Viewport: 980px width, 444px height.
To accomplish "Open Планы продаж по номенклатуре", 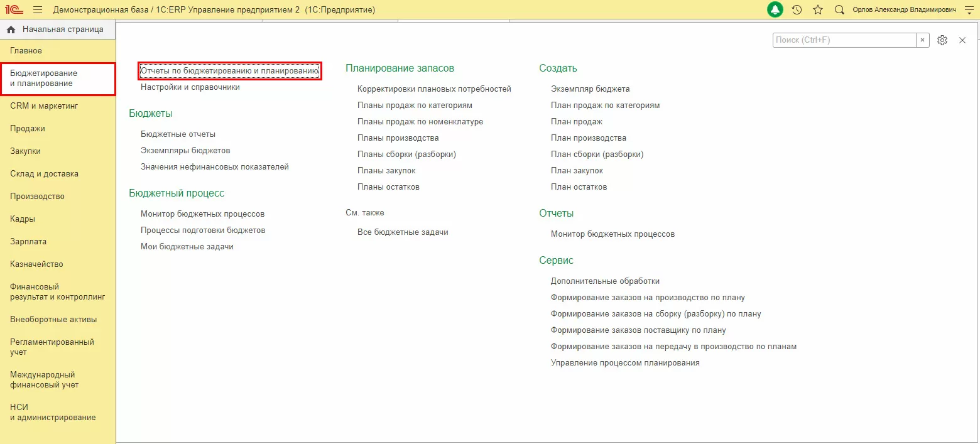I will tap(420, 122).
